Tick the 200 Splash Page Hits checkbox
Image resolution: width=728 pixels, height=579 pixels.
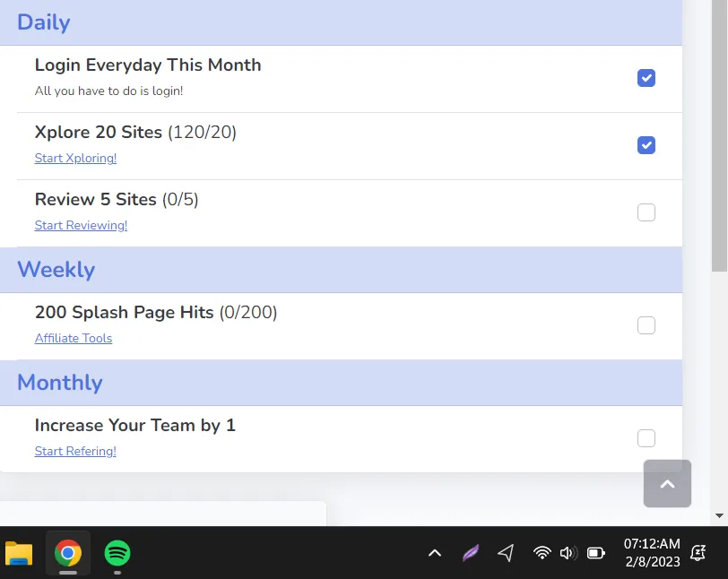pos(646,325)
